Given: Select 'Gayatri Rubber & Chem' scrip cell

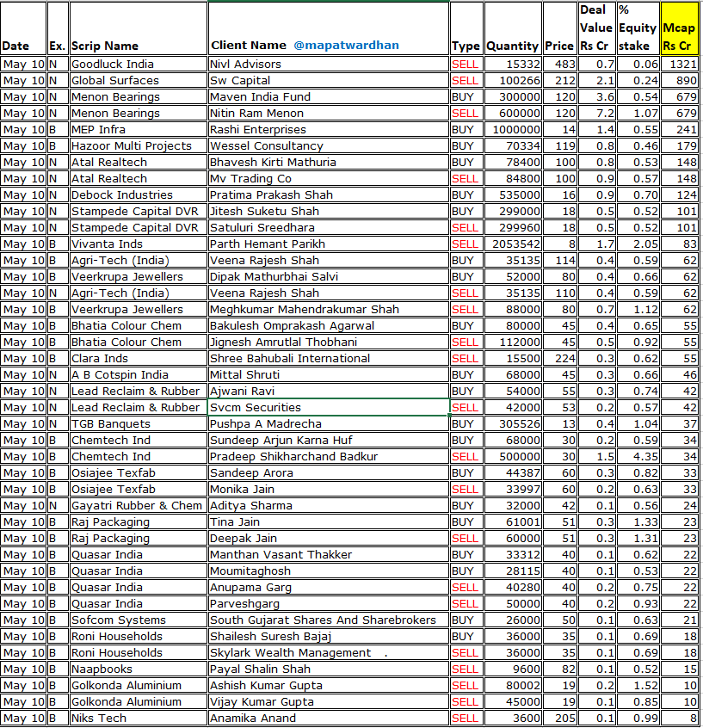Looking at the screenshot, I should pyautogui.click(x=139, y=506).
